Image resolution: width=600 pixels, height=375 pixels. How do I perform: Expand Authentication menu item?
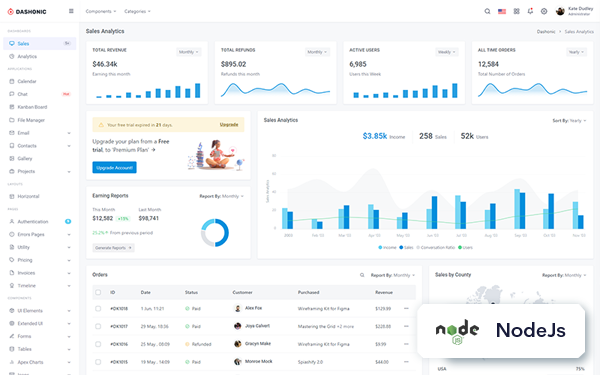point(39,221)
